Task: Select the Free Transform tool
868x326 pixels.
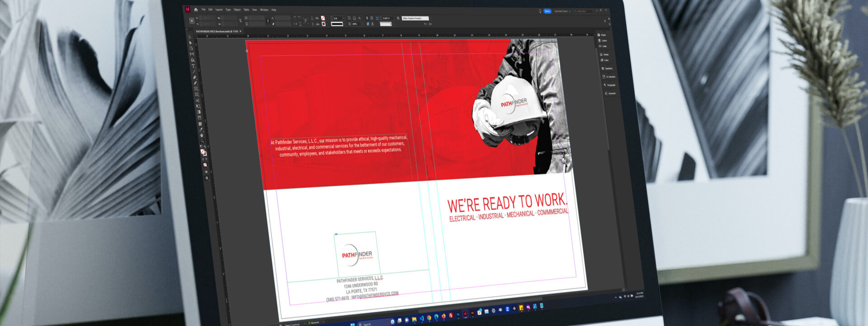Action: click(198, 106)
